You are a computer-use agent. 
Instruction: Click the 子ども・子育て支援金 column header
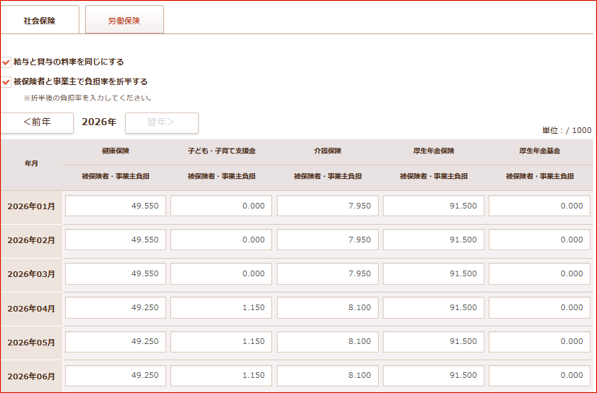pos(221,151)
